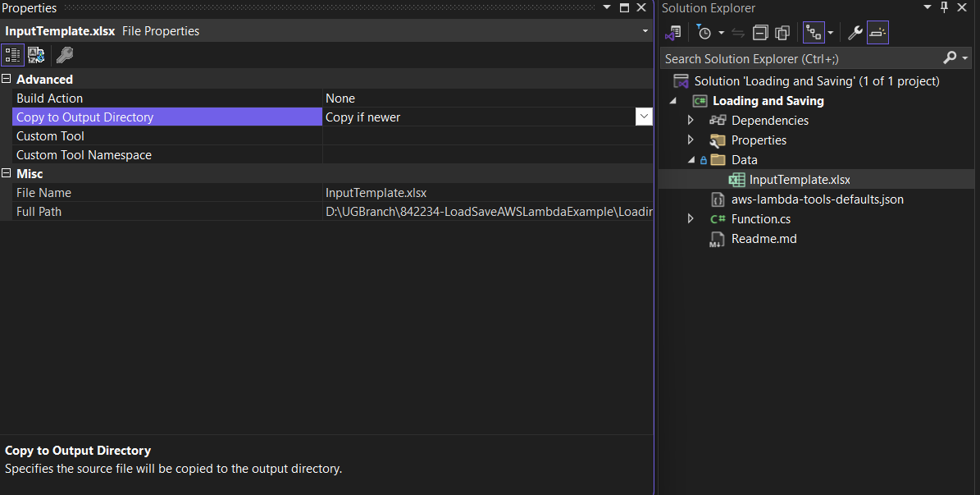Click the Dependencies node icon
980x495 pixels.
pyautogui.click(x=718, y=120)
